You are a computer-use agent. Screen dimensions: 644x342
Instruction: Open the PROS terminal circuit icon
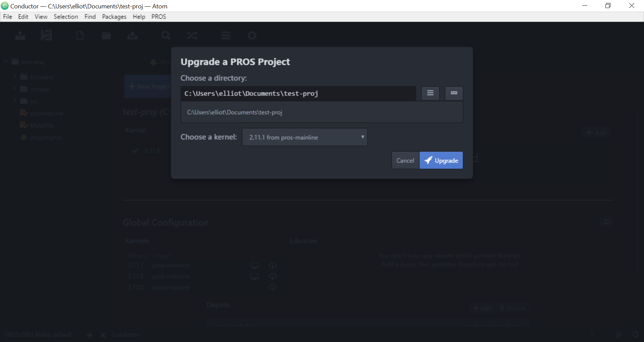[46, 35]
